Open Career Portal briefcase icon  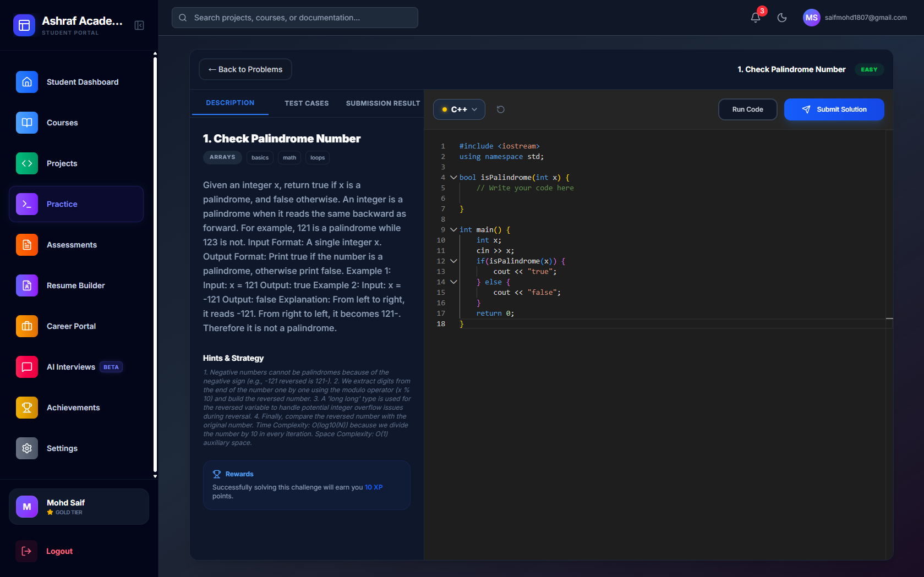[27, 326]
